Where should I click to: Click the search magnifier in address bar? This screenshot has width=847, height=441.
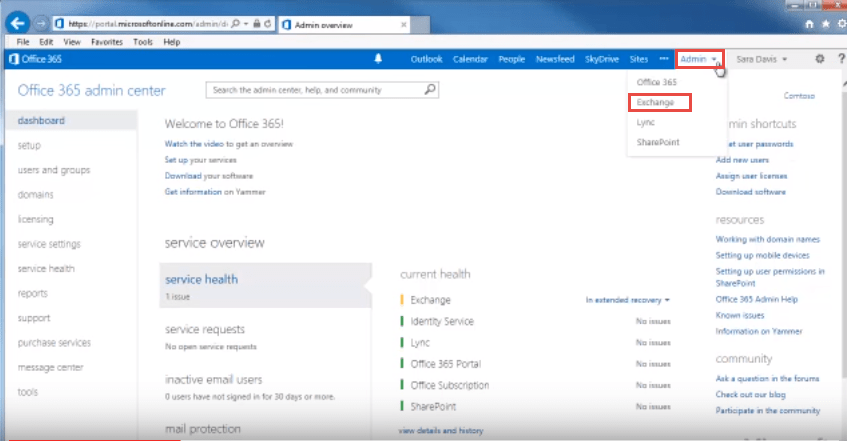235,24
